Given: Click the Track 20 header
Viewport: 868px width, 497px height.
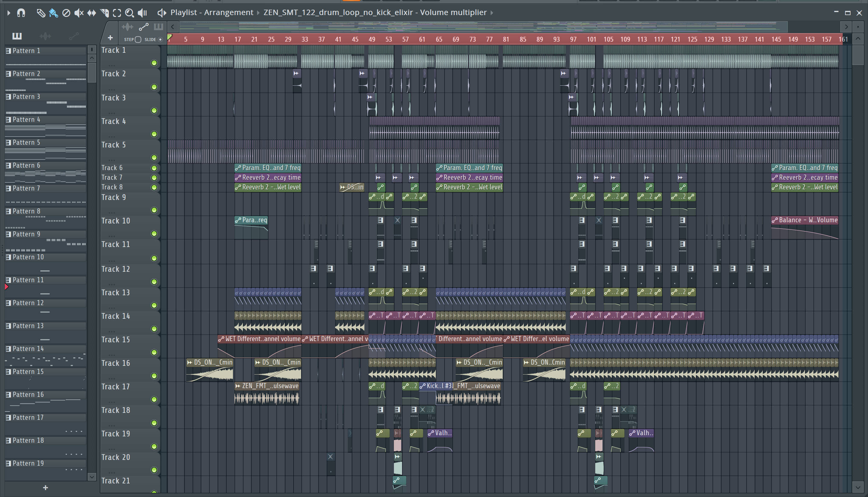Looking at the screenshot, I should [x=130, y=464].
